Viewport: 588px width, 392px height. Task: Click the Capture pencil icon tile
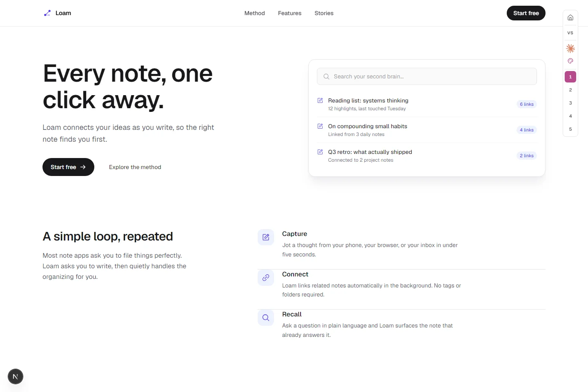click(x=266, y=237)
